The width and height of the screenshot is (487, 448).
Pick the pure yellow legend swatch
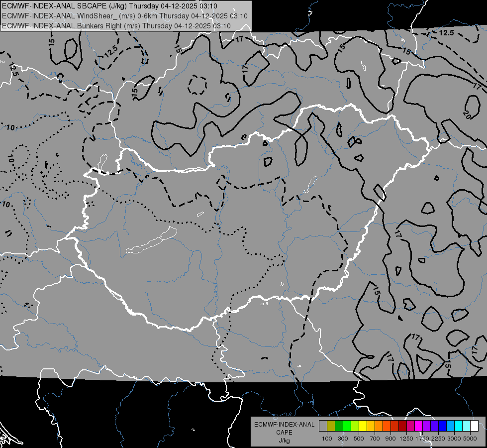[x=363, y=426]
